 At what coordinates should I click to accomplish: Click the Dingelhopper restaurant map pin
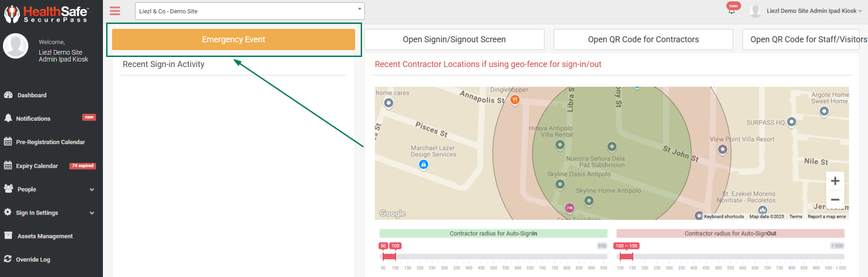click(515, 100)
